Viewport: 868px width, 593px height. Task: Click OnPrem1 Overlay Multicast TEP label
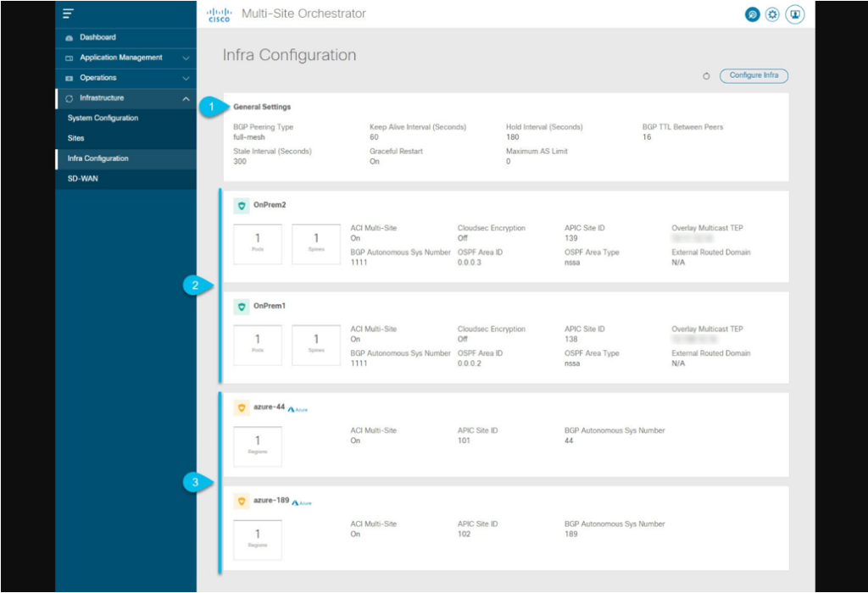coord(708,330)
